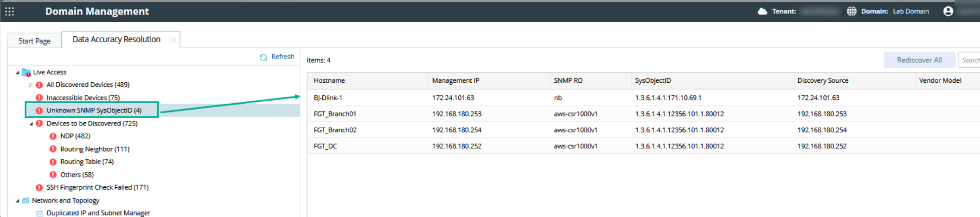Viewport: 980px width, 217px height.
Task: Click the tenant cloud icon
Action: [x=762, y=11]
